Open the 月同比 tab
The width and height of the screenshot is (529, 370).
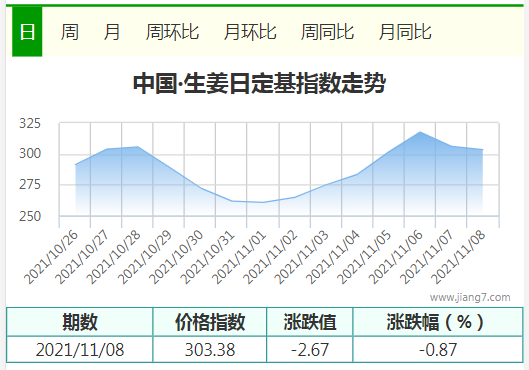pos(405,32)
